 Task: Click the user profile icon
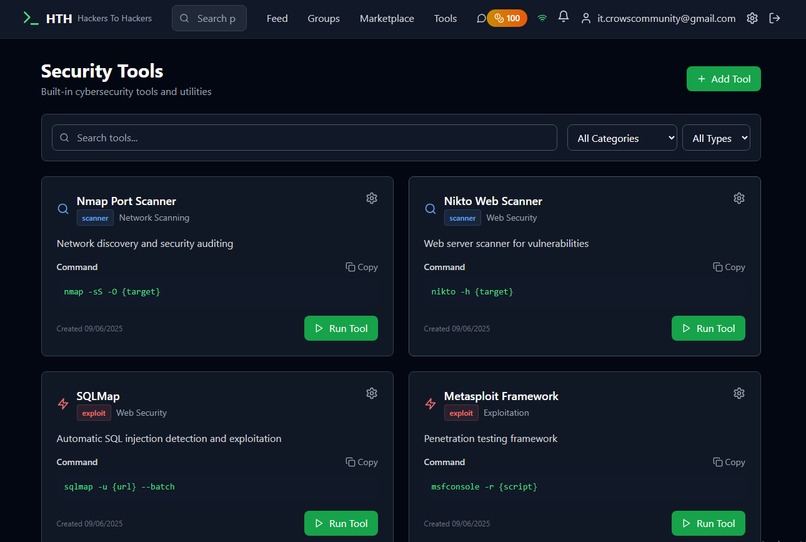585,19
